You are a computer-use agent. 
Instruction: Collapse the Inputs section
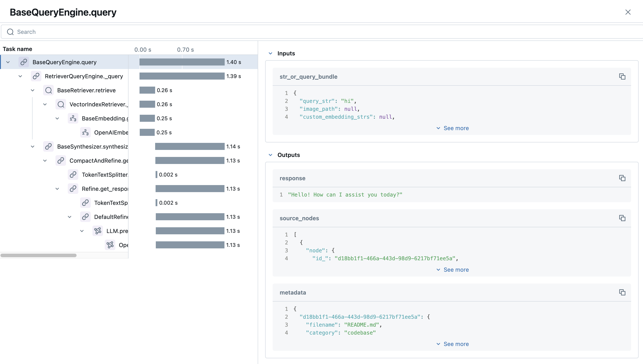pos(270,53)
